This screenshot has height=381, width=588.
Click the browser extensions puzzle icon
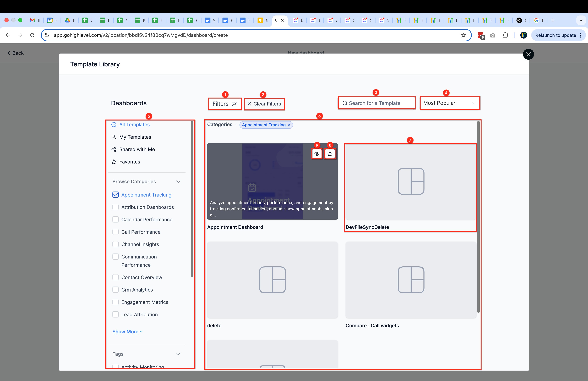[x=505, y=35]
